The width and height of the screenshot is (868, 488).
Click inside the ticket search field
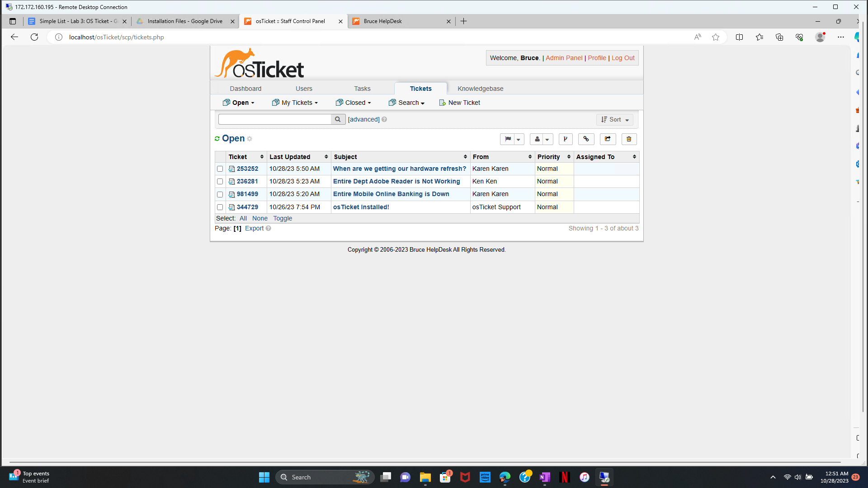click(x=274, y=119)
